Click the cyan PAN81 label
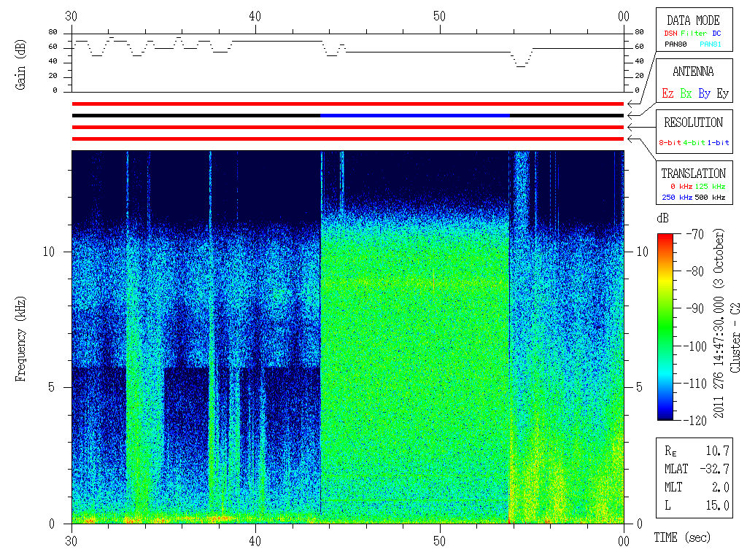The image size is (747, 560). click(711, 44)
